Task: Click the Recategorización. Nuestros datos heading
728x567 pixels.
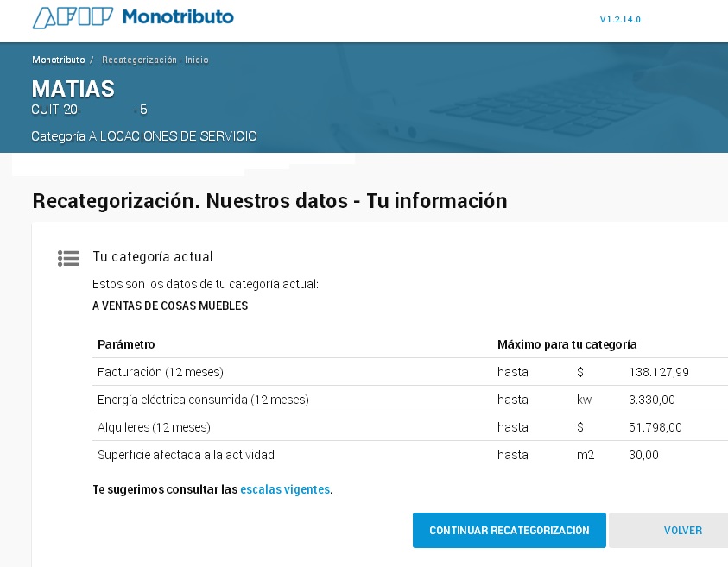Action: point(269,201)
